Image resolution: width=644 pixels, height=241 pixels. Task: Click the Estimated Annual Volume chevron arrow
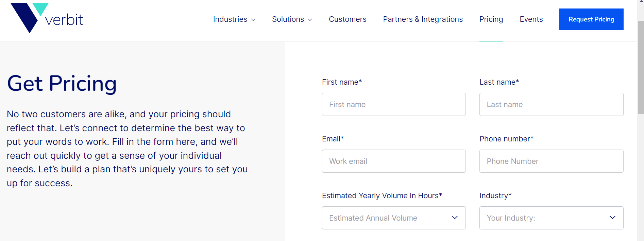coord(455,218)
